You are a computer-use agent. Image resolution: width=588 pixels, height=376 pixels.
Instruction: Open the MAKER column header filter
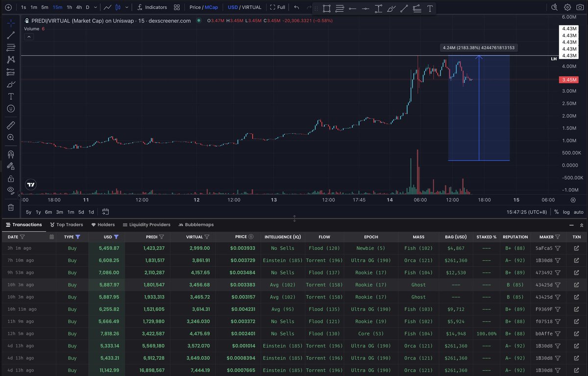click(x=558, y=237)
